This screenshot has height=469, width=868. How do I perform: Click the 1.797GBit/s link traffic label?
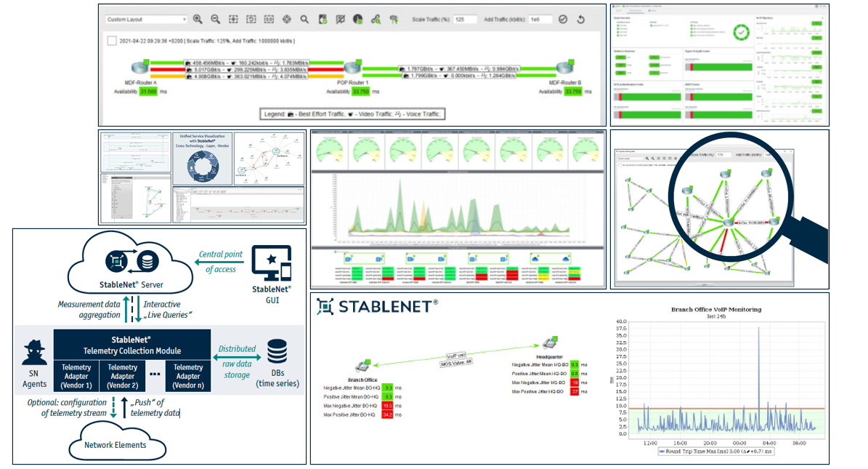click(459, 69)
